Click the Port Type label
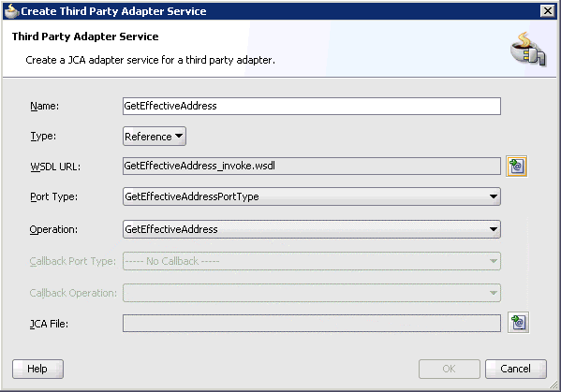The height and width of the screenshot is (392, 561). point(53,196)
